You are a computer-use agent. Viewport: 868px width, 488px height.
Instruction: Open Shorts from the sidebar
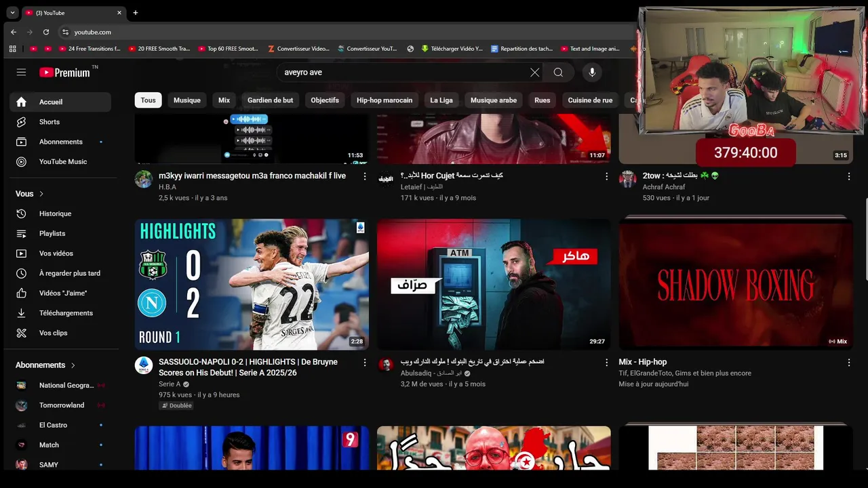[x=60, y=122]
